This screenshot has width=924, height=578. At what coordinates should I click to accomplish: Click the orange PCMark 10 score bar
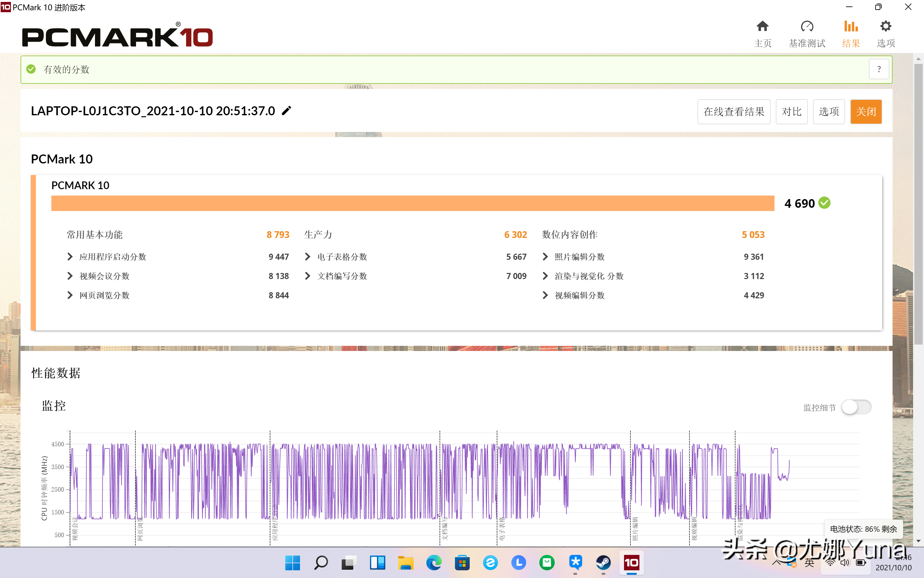[x=413, y=203]
